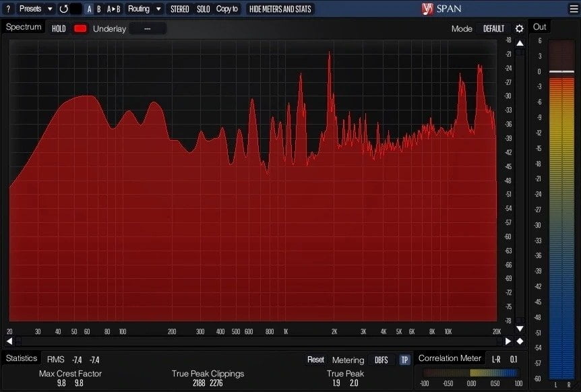Enable SOLO channel monitoring
Image resolution: width=581 pixels, height=392 pixels.
point(203,9)
